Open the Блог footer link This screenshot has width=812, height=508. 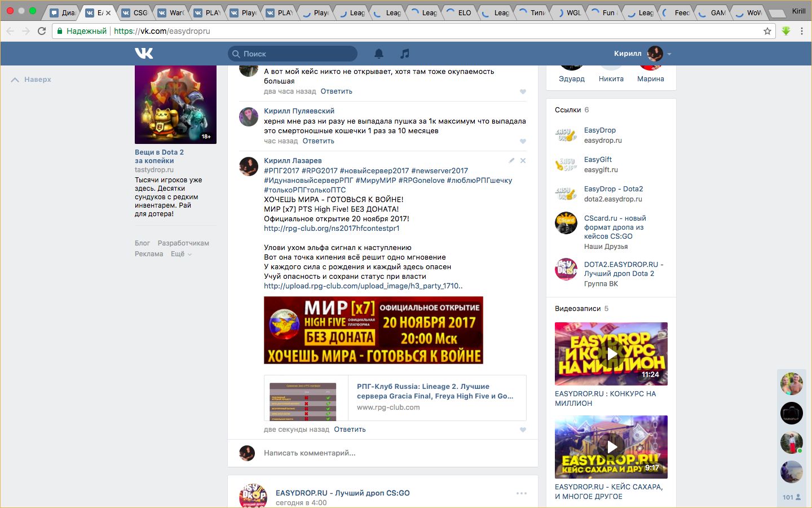[142, 243]
